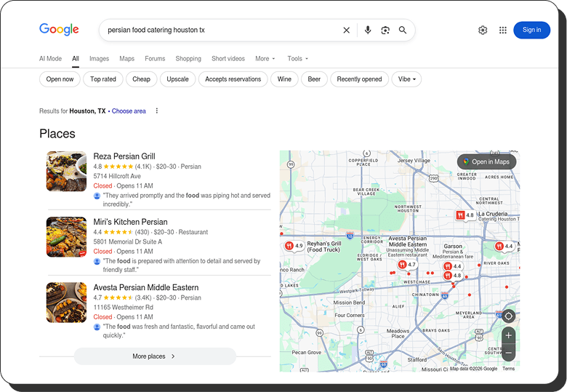This screenshot has height=392, width=567.
Task: Click the Sign in button
Action: point(531,30)
